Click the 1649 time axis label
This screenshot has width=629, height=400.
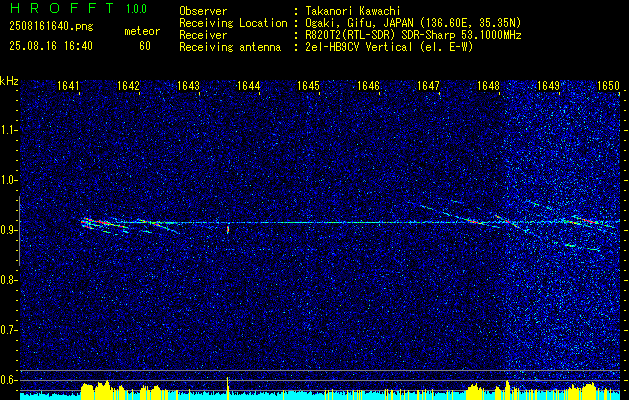point(548,86)
